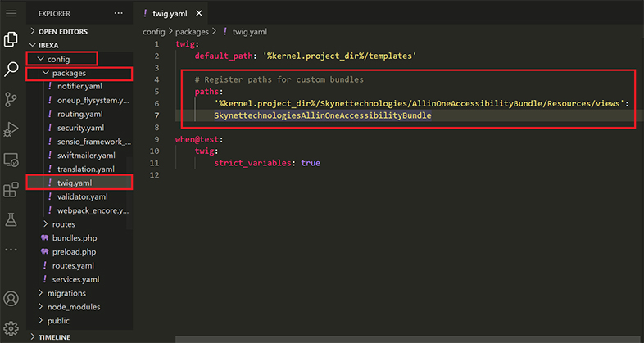Expand the routes folder
This screenshot has height=343, width=644.
62,223
